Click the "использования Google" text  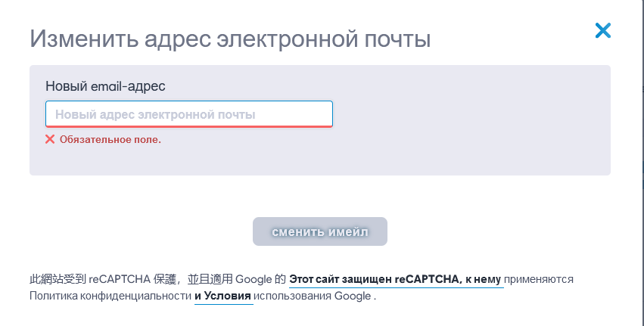(x=313, y=296)
